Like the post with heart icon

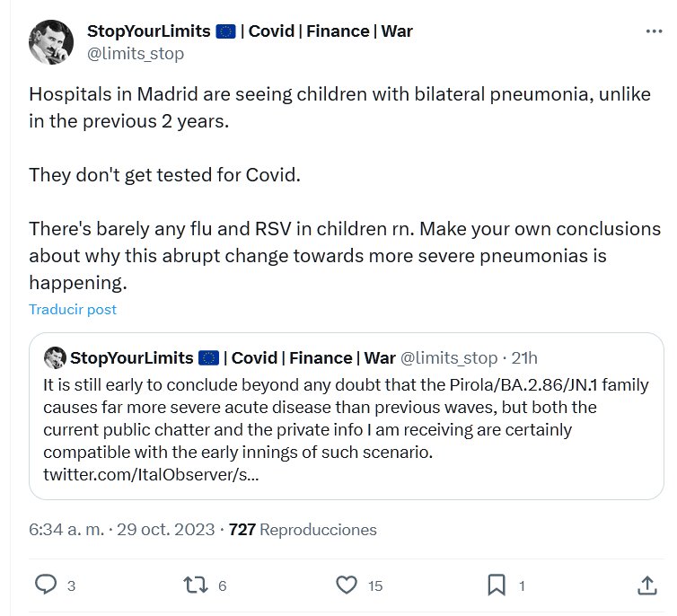pyautogui.click(x=347, y=585)
